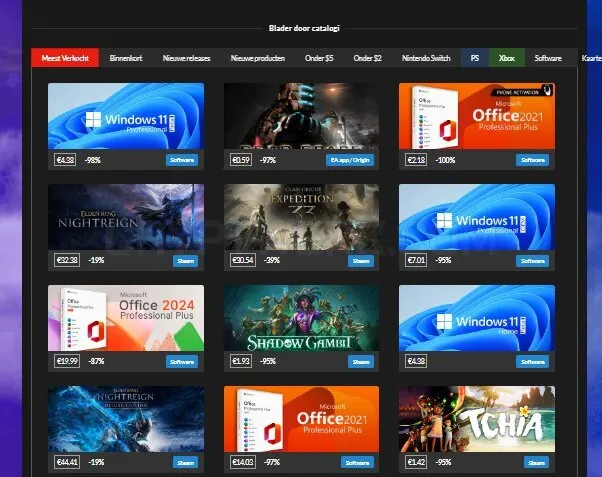Click Software badge on Windows 11 Home card
The image size is (602, 477).
tap(533, 362)
